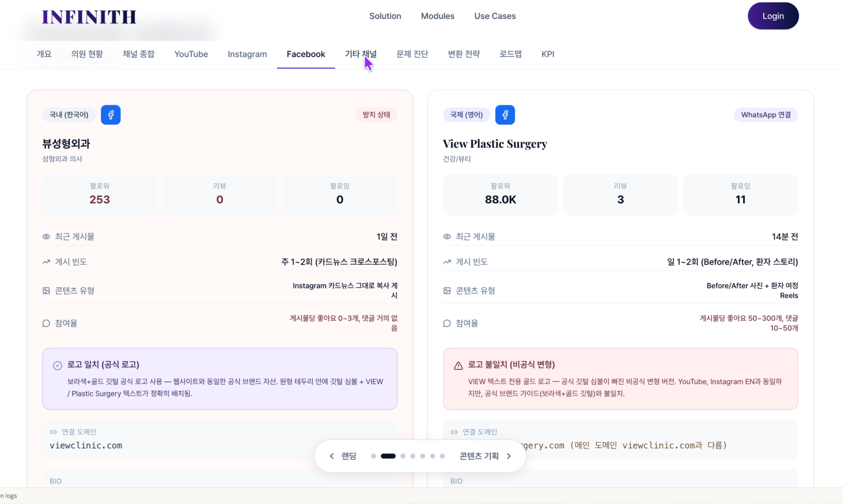
Task: Open Use Cases navigation link
Action: click(495, 16)
